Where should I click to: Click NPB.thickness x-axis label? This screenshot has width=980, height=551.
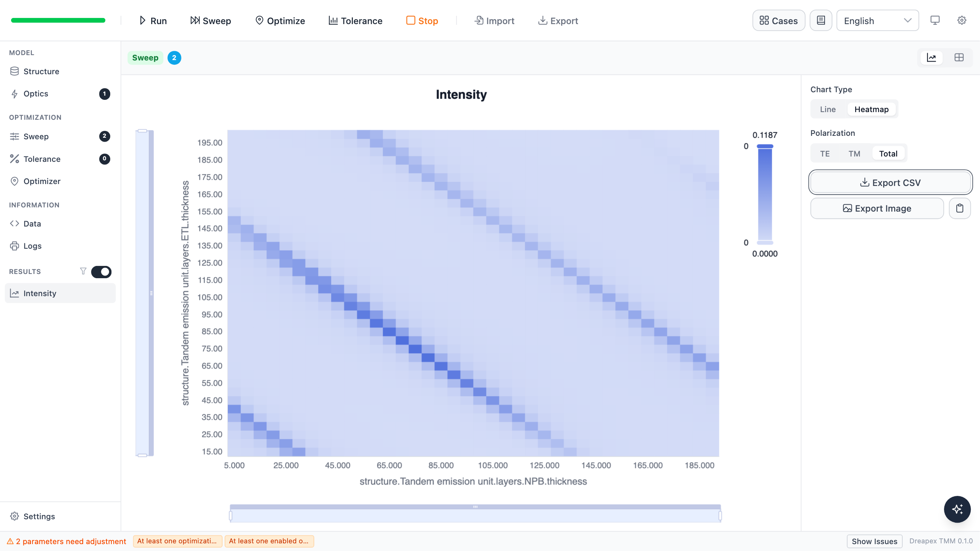coord(473,481)
